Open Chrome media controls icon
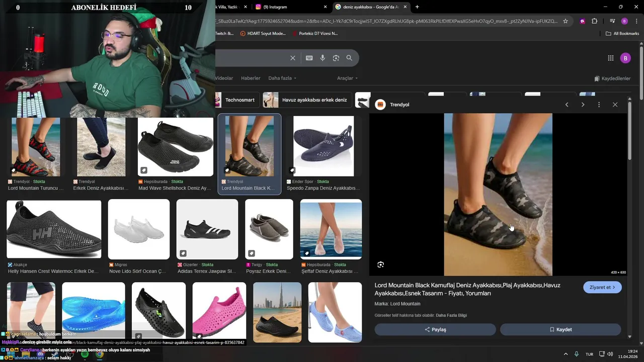 [x=612, y=21]
